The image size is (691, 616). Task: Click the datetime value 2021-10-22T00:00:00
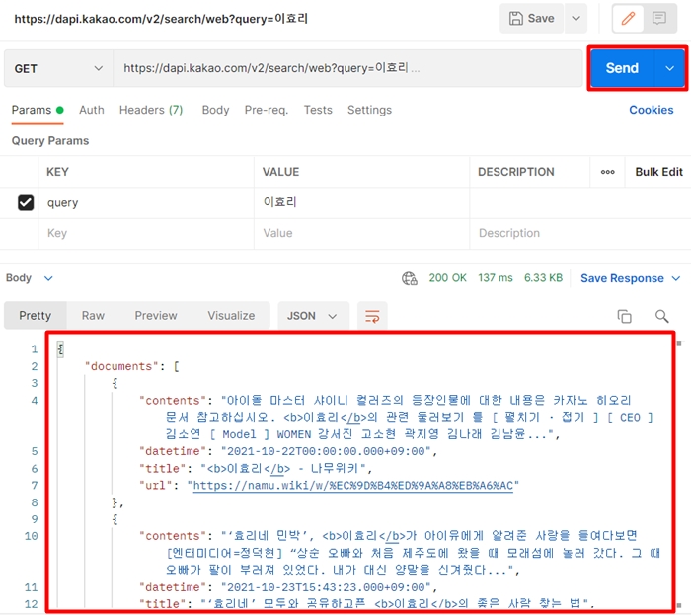[326, 452]
